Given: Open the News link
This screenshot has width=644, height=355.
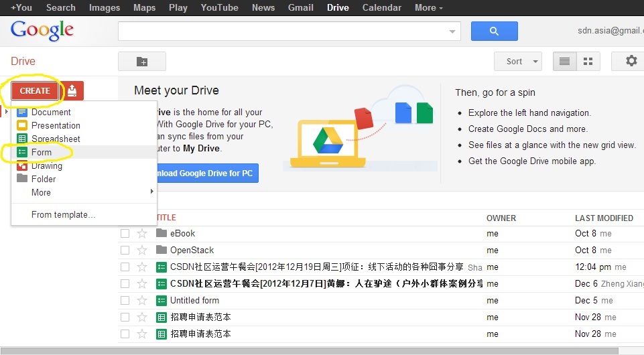Looking at the screenshot, I should 263,8.
